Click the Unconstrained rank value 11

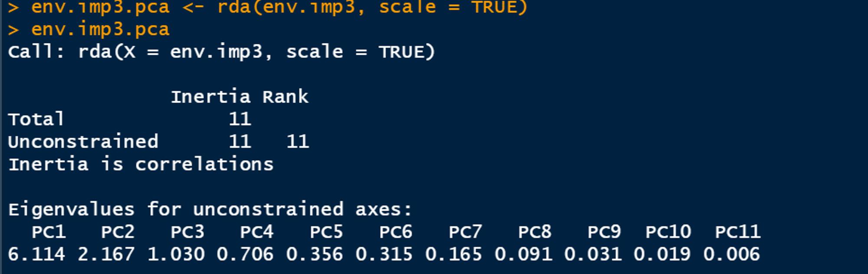[298, 142]
